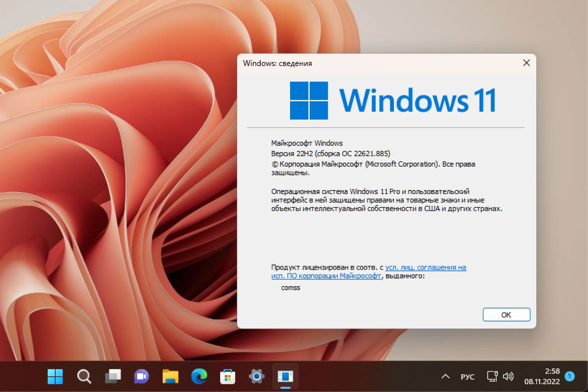Open the Microsoft Store
The image size is (588, 392).
click(x=227, y=376)
